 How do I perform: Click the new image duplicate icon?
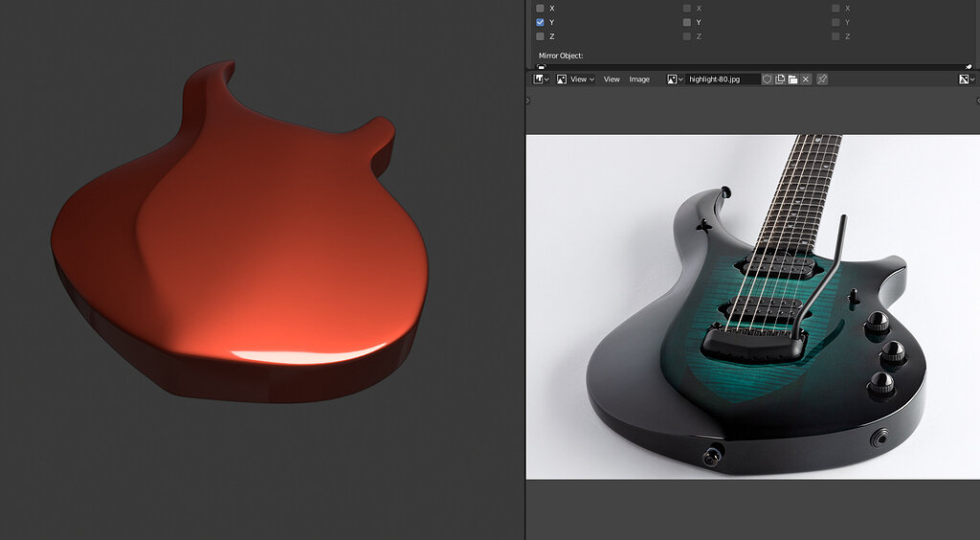780,79
